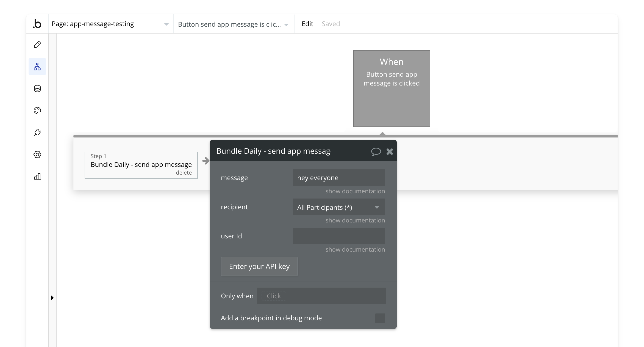
Task: Click the Saved status text
Action: pos(331,24)
